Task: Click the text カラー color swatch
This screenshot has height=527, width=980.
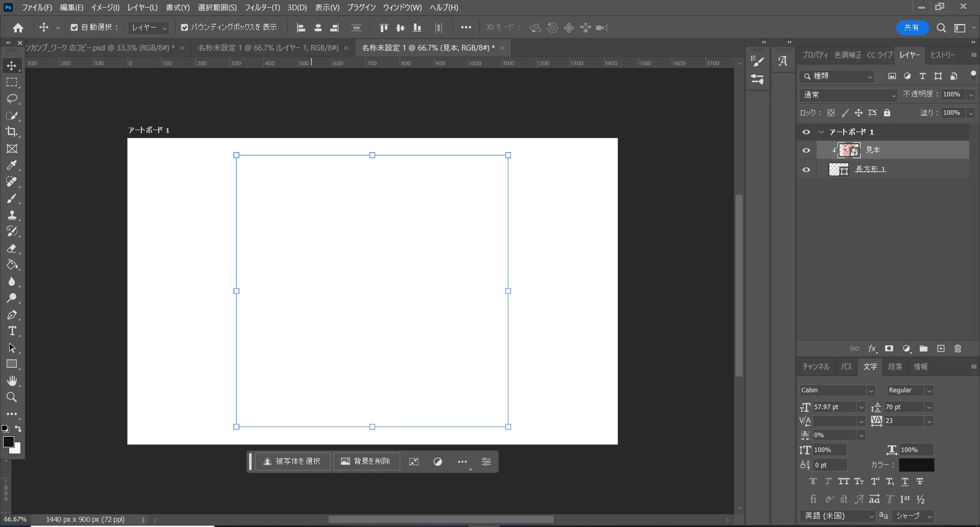Action: pos(916,465)
